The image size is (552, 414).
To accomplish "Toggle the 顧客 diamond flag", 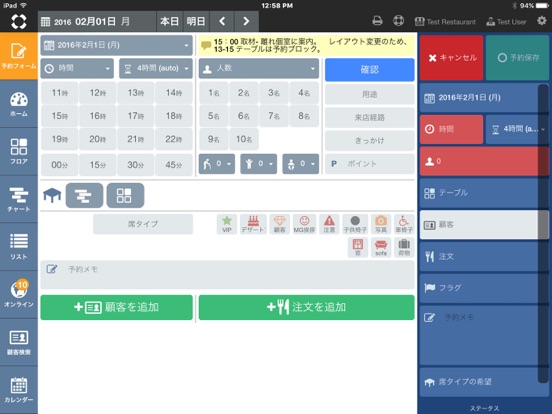I will (280, 224).
